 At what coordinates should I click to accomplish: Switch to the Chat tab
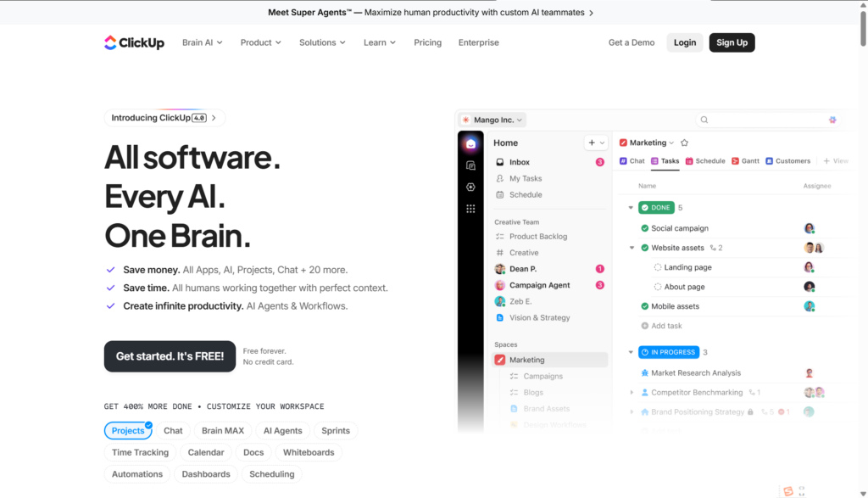pos(632,161)
